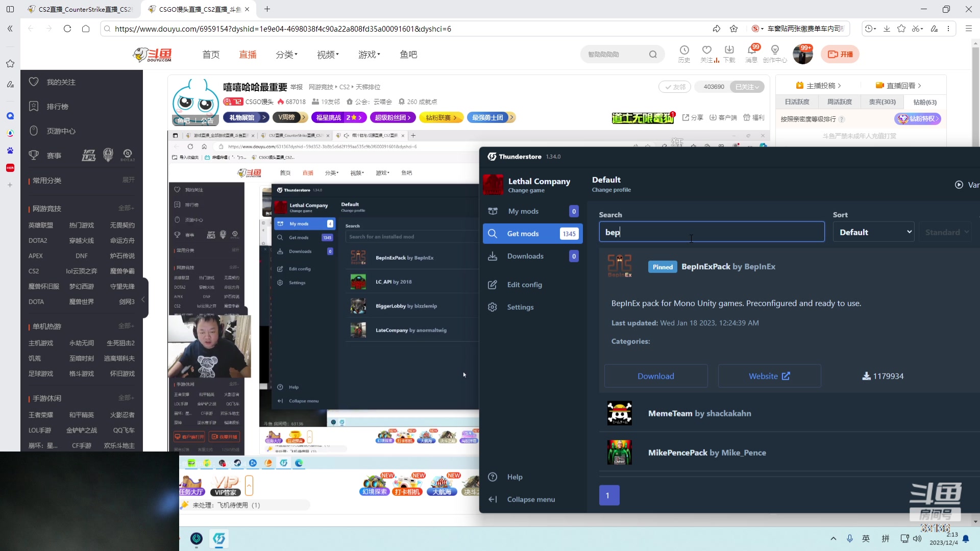
Task: Show all 单机热游 categories
Action: click(126, 326)
